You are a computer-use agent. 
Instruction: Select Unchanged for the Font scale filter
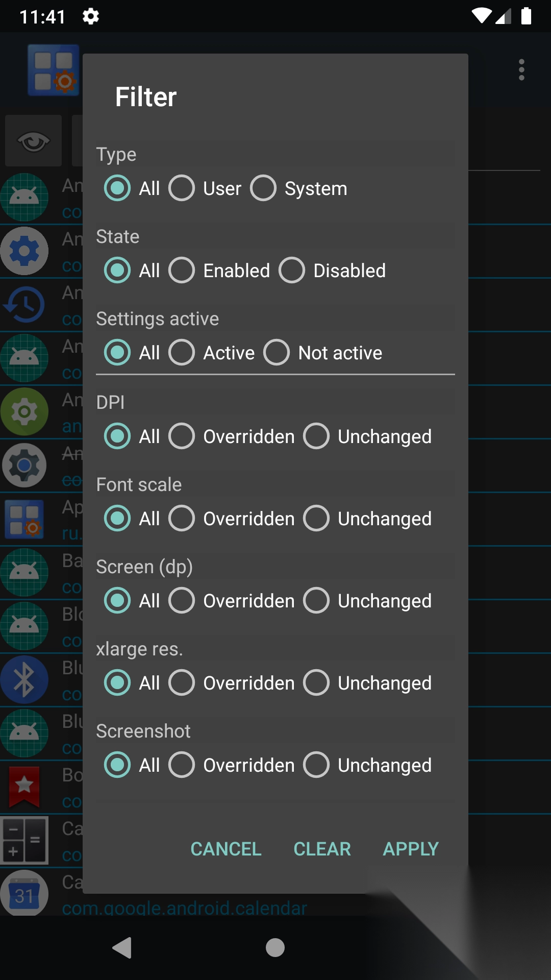[316, 519]
